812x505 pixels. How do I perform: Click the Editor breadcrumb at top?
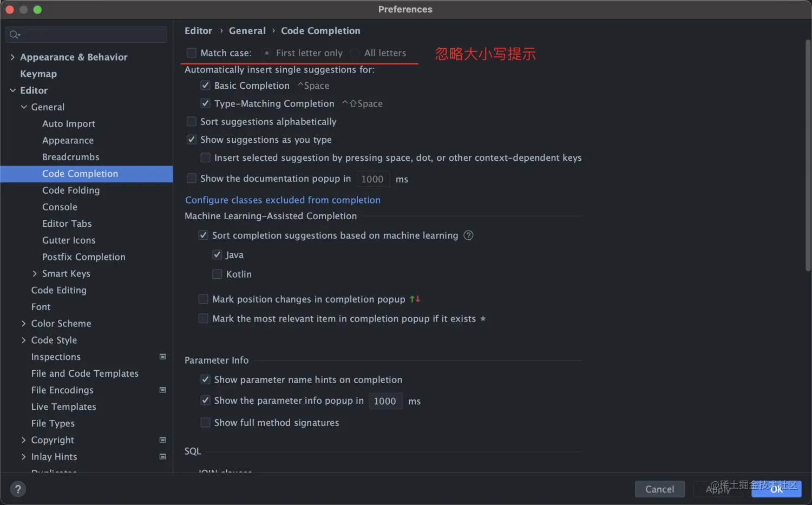point(198,31)
